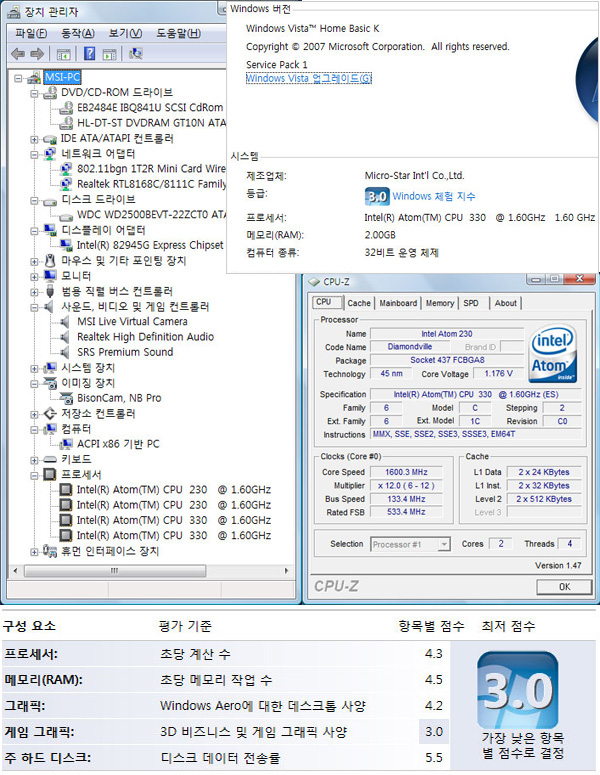Click the Forward arrow in Device Manager toolbar
The width and height of the screenshot is (600, 775).
37,53
